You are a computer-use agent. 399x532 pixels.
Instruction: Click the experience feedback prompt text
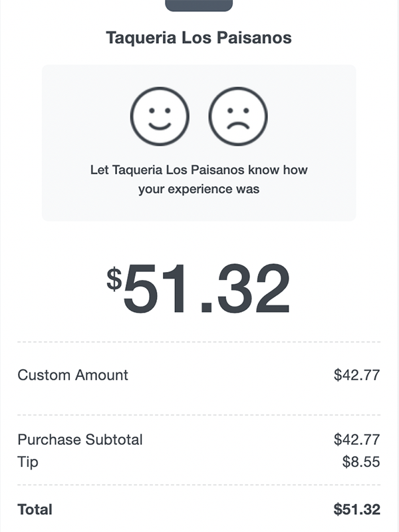199,180
